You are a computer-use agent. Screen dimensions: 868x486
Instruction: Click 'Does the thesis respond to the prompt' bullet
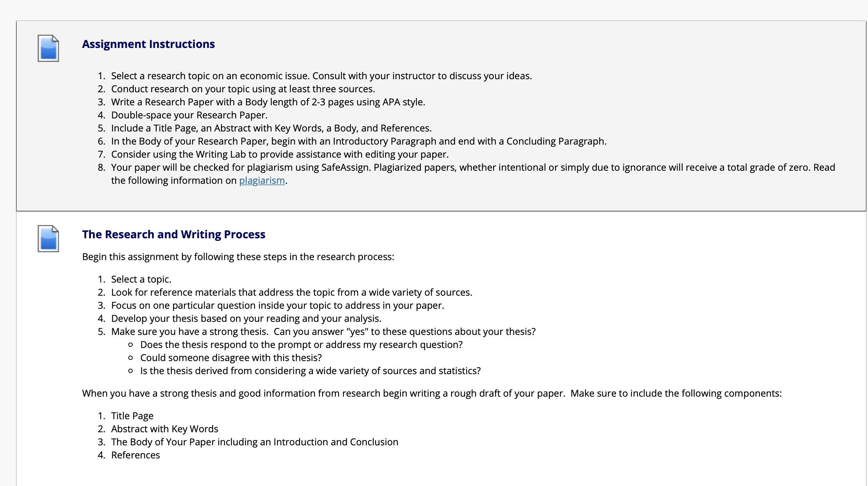(301, 345)
